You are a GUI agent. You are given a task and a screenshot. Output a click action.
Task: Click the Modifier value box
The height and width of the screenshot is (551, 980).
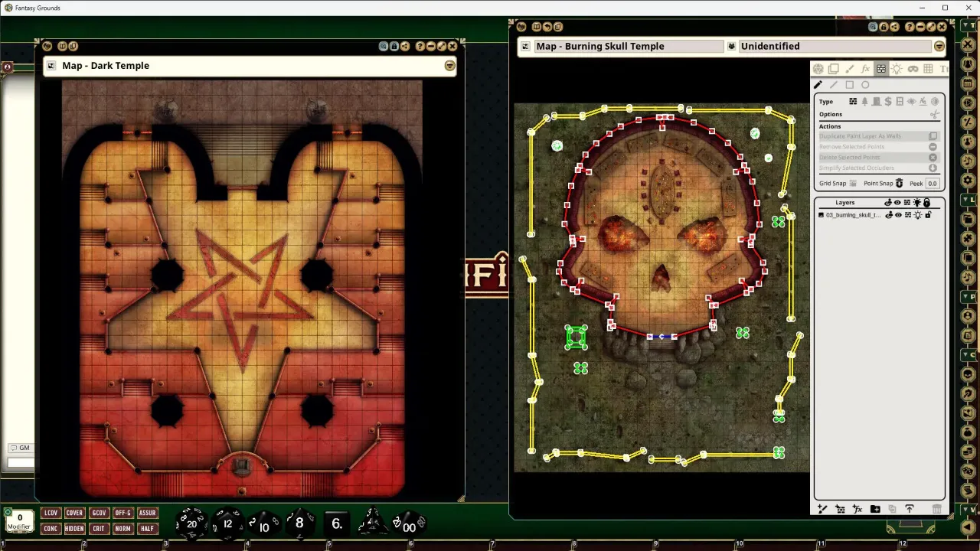click(x=20, y=521)
